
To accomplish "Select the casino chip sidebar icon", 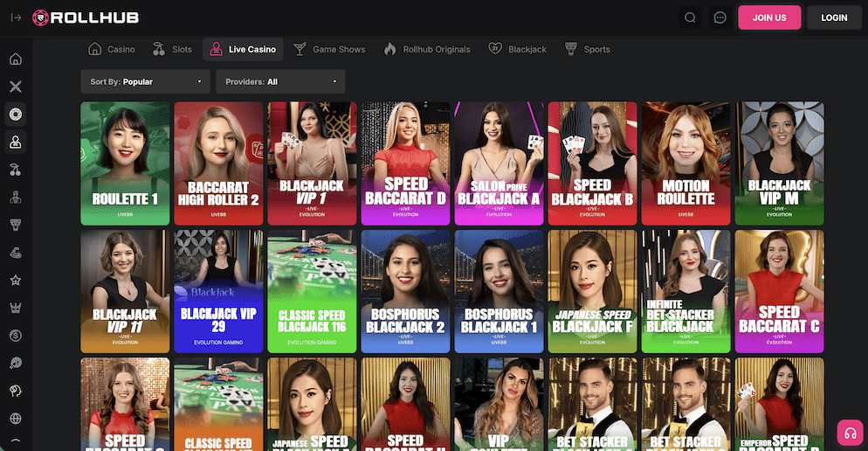I will pos(16,114).
